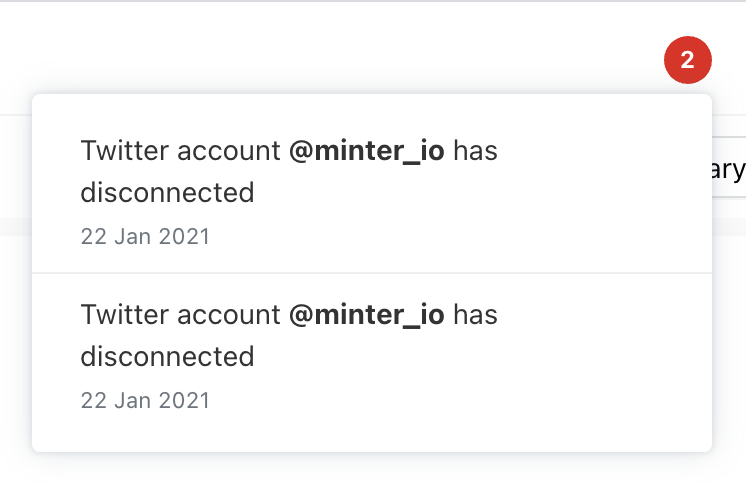Click the word "has" in the second notification
The height and width of the screenshot is (484, 746).
coord(475,315)
